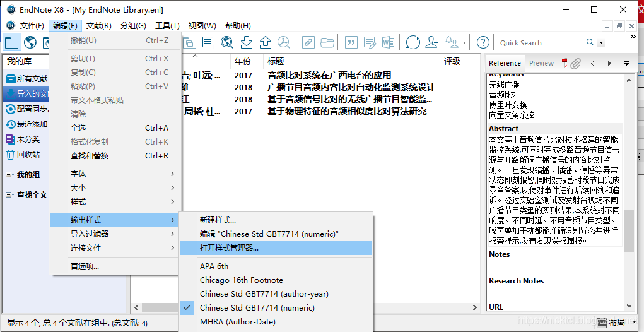Select 首选项... menu item

tap(115, 266)
